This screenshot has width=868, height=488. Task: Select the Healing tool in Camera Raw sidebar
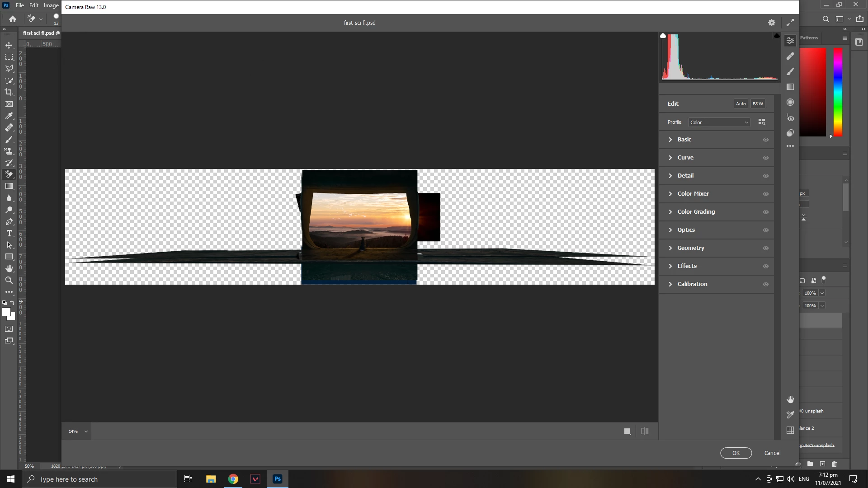[x=790, y=56]
